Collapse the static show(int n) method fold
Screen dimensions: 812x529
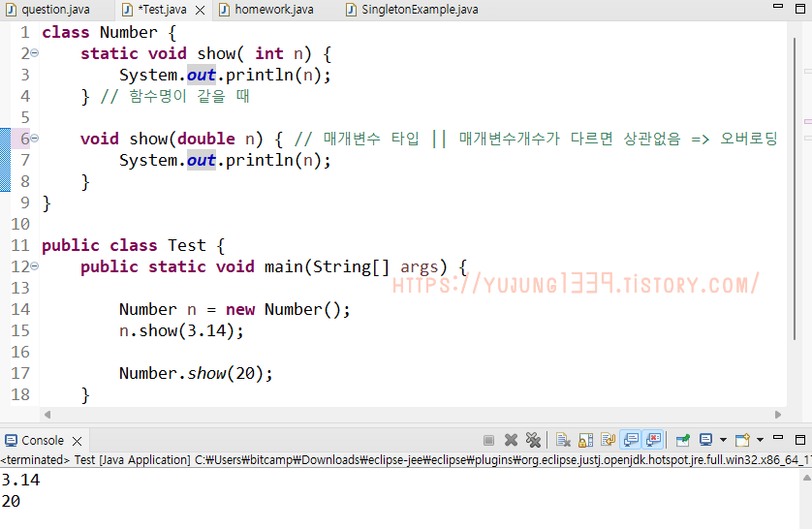click(34, 52)
